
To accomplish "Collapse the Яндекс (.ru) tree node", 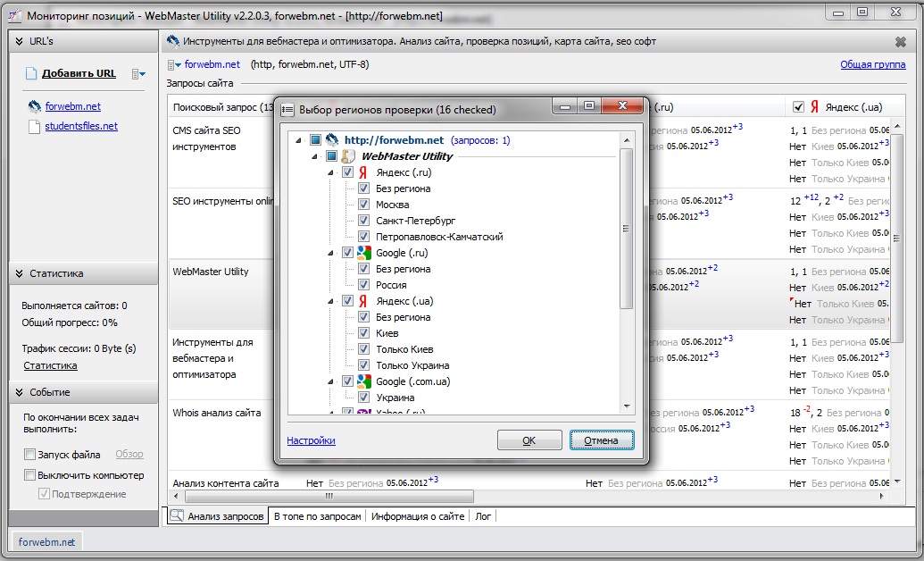I will coord(332,172).
